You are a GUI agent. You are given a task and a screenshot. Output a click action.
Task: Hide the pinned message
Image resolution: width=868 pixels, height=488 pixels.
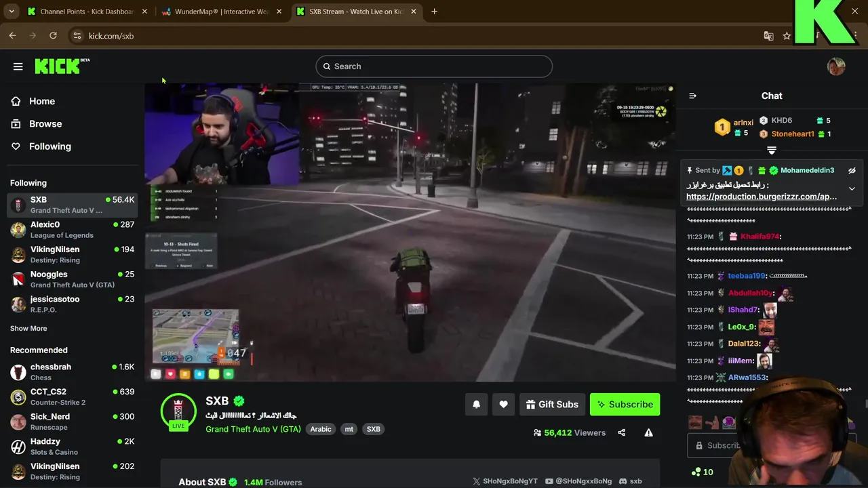point(852,171)
